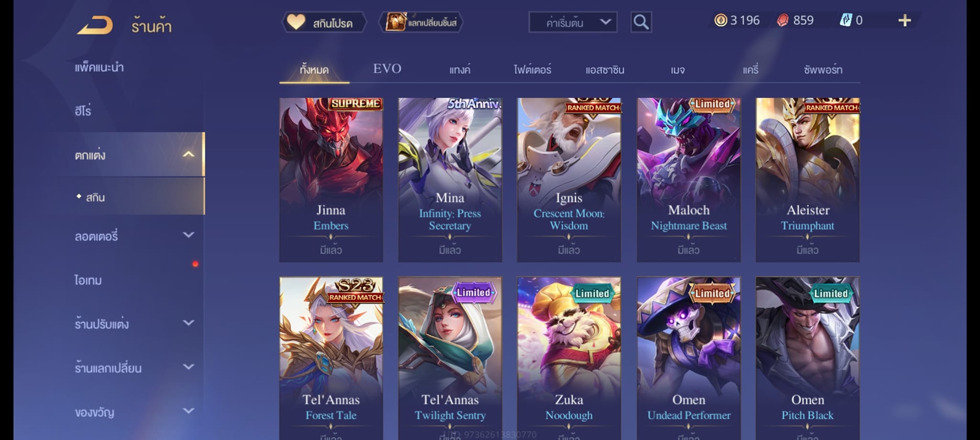Click the red gem currency icon
The height and width of the screenshot is (440, 980).
(x=782, y=20)
